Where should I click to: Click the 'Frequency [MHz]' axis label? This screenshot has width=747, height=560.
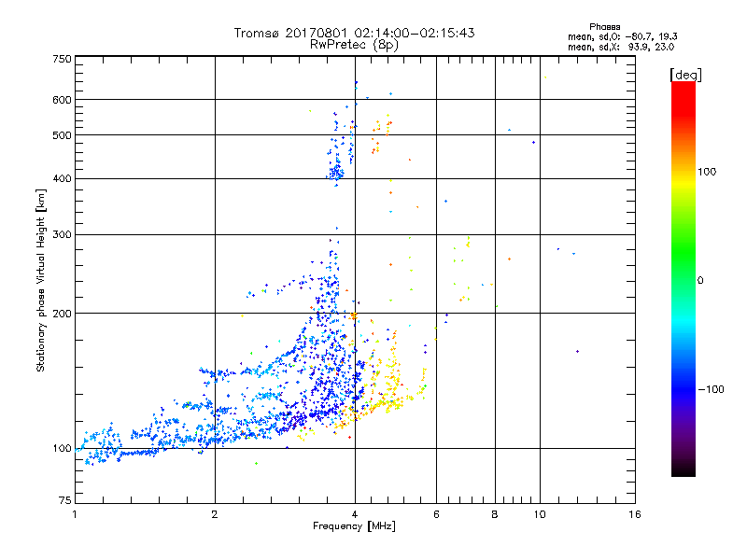354,526
